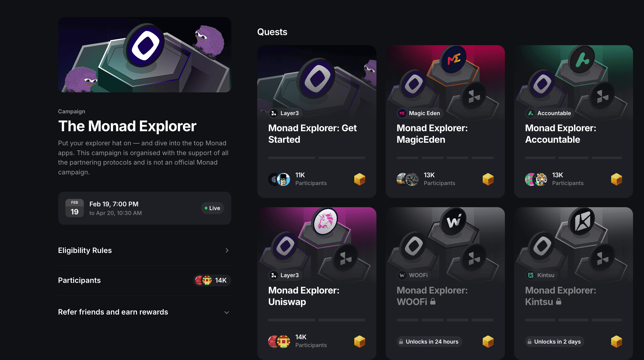Open the Participants 14K list
644x360 pixels.
(x=212, y=280)
